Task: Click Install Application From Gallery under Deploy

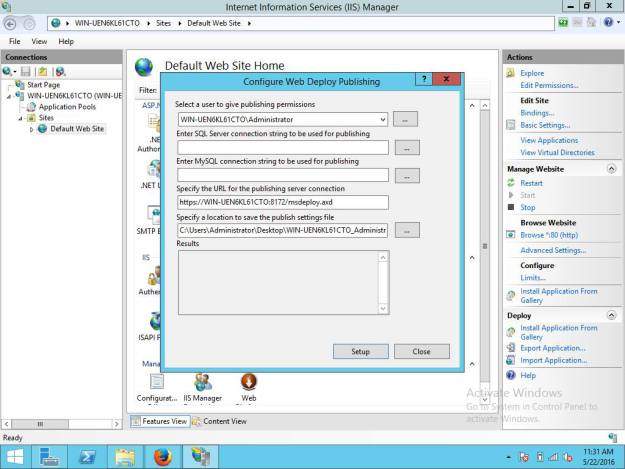Action: click(558, 332)
